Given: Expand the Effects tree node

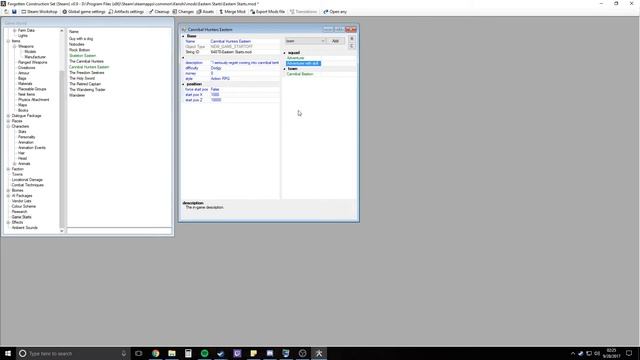Looking at the screenshot, I should pos(8,222).
